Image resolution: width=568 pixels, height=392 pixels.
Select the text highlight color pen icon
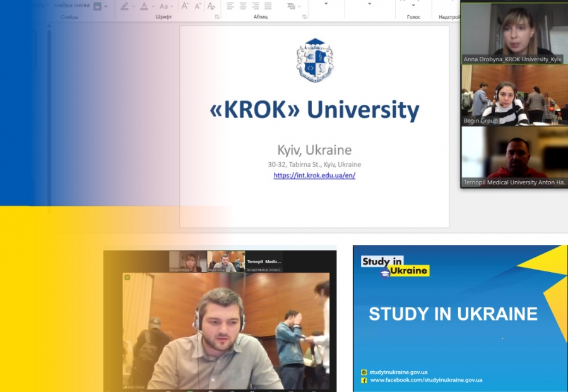124,6
